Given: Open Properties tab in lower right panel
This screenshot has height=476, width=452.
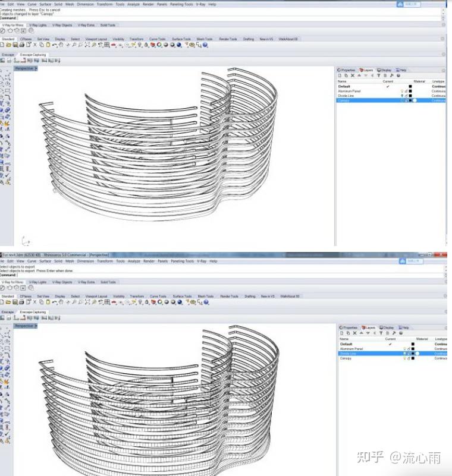Looking at the screenshot, I should coord(348,327).
